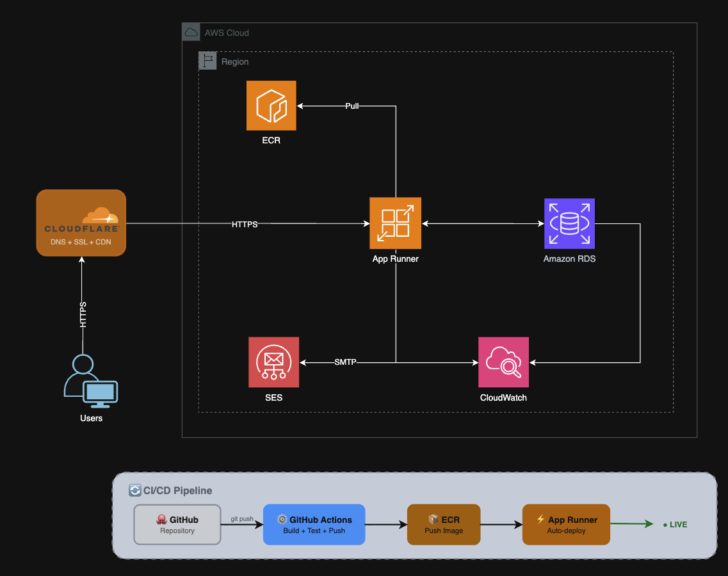Image resolution: width=728 pixels, height=576 pixels.
Task: Click the CI/CD Pipeline refresh icon
Action: pyautogui.click(x=134, y=490)
